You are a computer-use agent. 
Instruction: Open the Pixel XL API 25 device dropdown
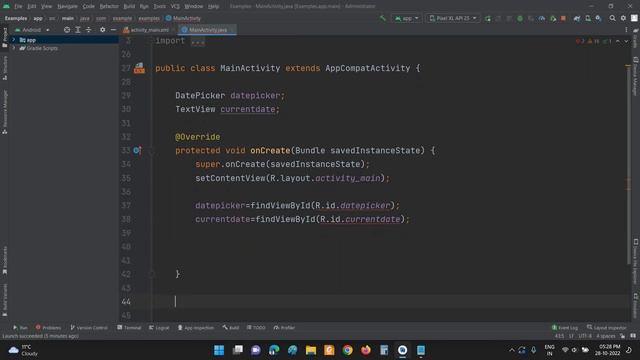tap(453, 18)
